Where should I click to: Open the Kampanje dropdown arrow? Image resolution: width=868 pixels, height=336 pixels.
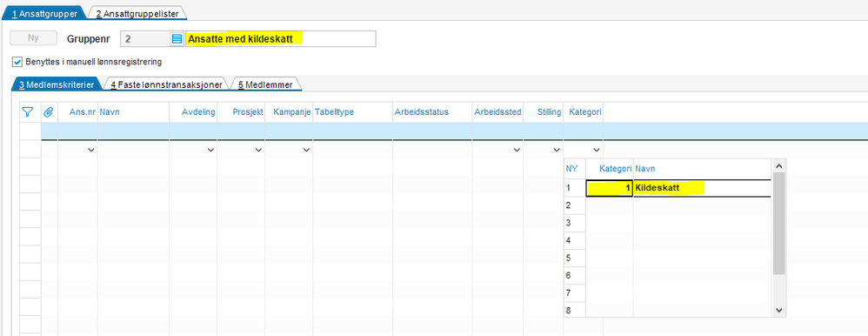[x=306, y=151]
